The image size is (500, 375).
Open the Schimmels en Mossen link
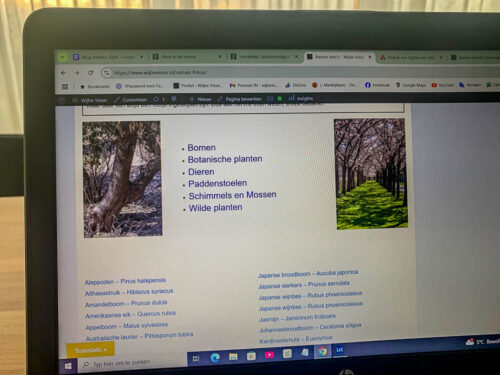[x=232, y=195]
